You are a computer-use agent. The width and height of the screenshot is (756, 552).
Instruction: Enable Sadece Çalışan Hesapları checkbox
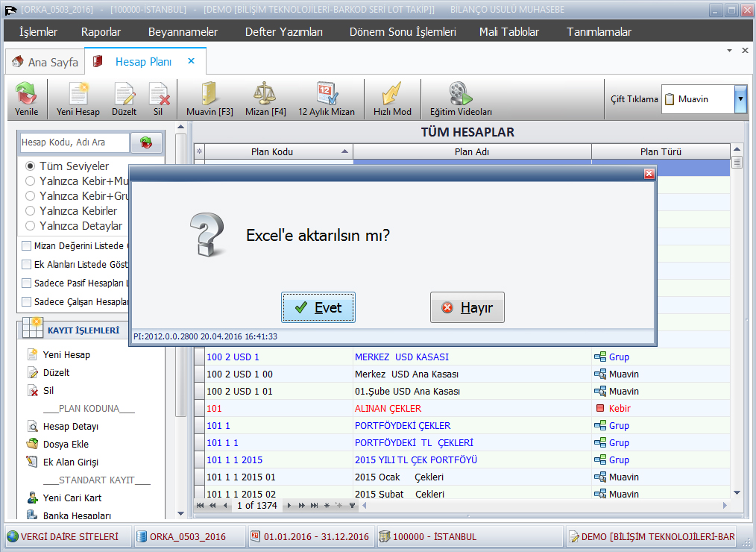(x=27, y=302)
